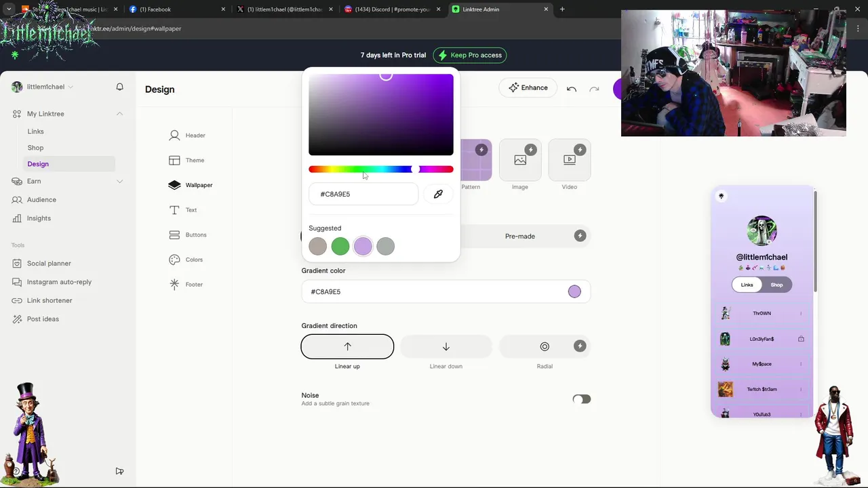Click the Gradient color hex field
The height and width of the screenshot is (488, 868).
446,292
